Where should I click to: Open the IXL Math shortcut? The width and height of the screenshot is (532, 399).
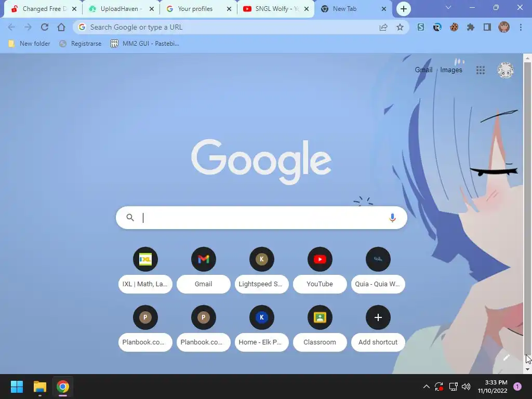click(x=145, y=270)
